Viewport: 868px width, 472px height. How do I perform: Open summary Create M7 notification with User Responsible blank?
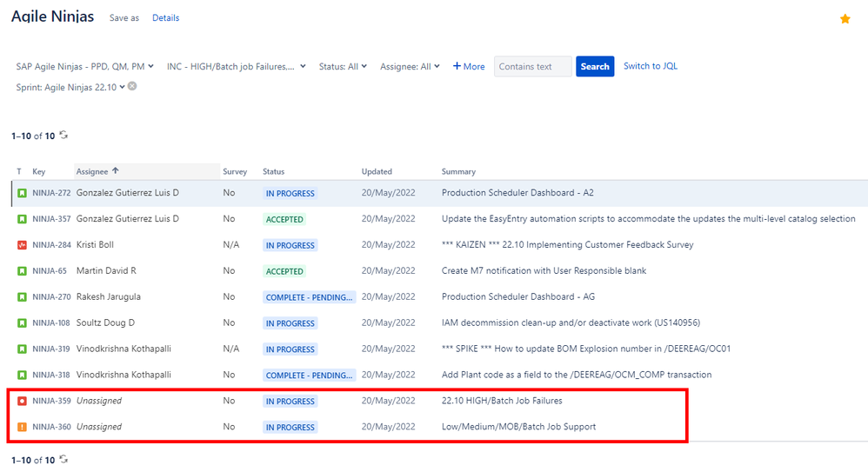coord(544,271)
